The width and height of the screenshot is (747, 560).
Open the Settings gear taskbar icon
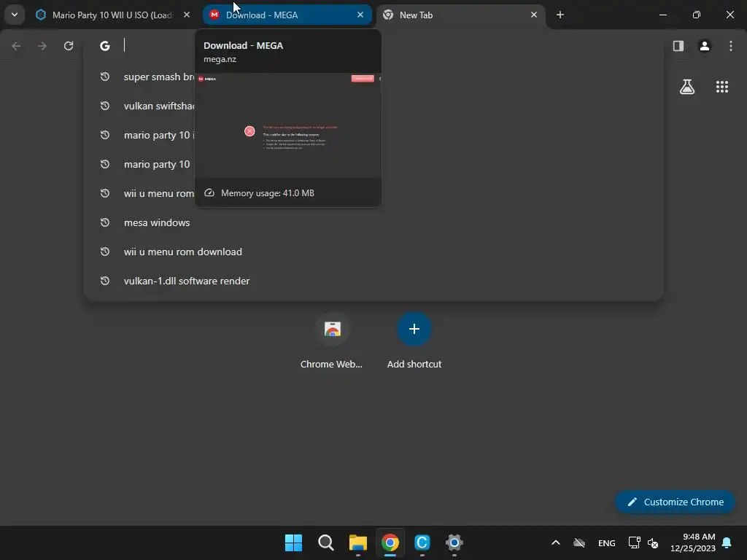(x=454, y=542)
